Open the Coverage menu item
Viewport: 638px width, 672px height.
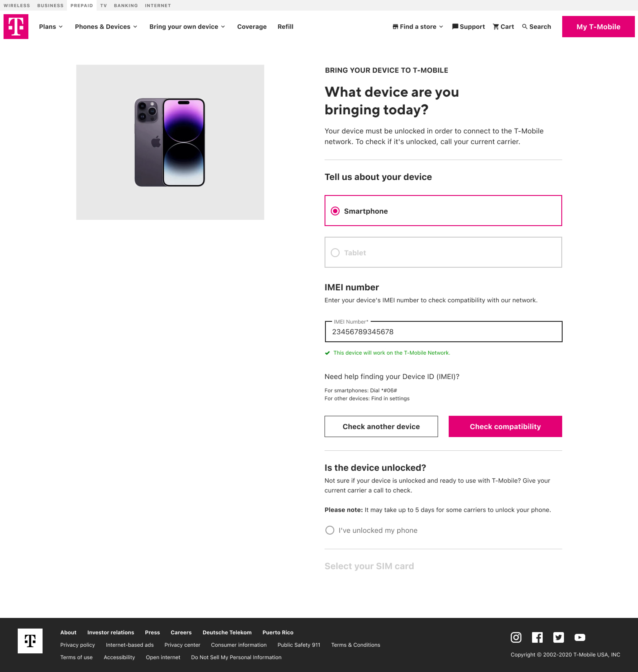pos(252,27)
